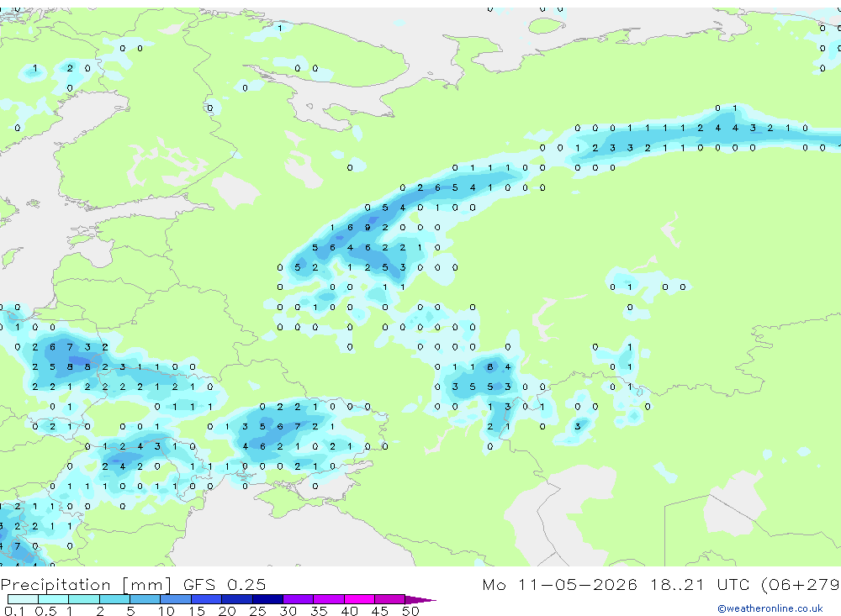Screen dimensions: 841x616
Task: Pick the purple swatch between 30 and 35
Action: pos(298,599)
